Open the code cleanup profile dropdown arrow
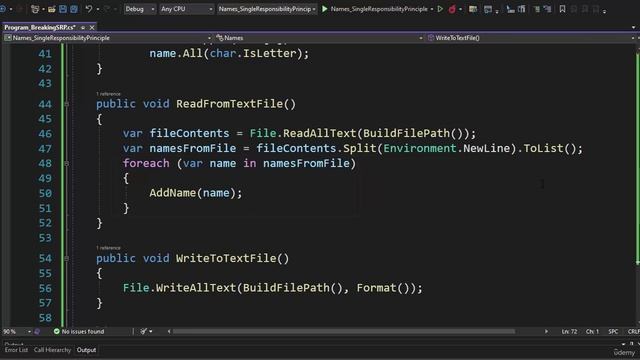 151,331
